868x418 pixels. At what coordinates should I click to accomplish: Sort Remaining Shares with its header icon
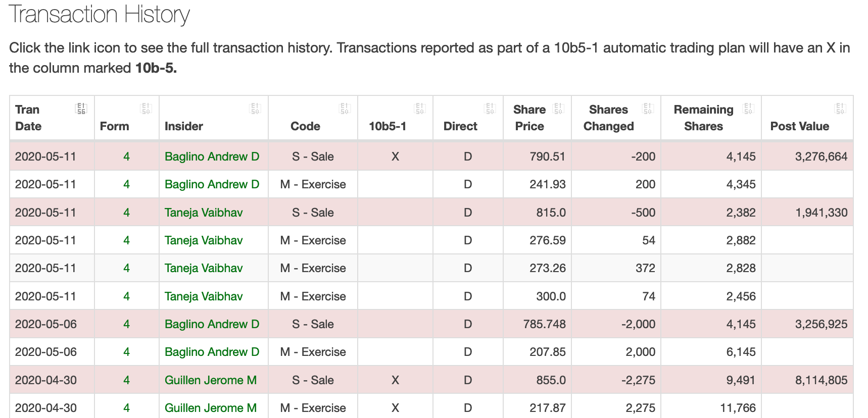(x=748, y=108)
